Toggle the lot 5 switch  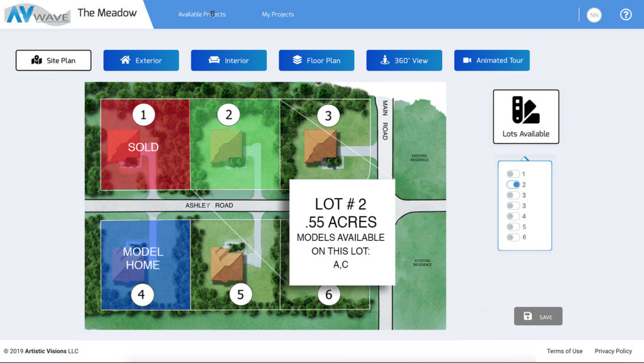pos(513,226)
